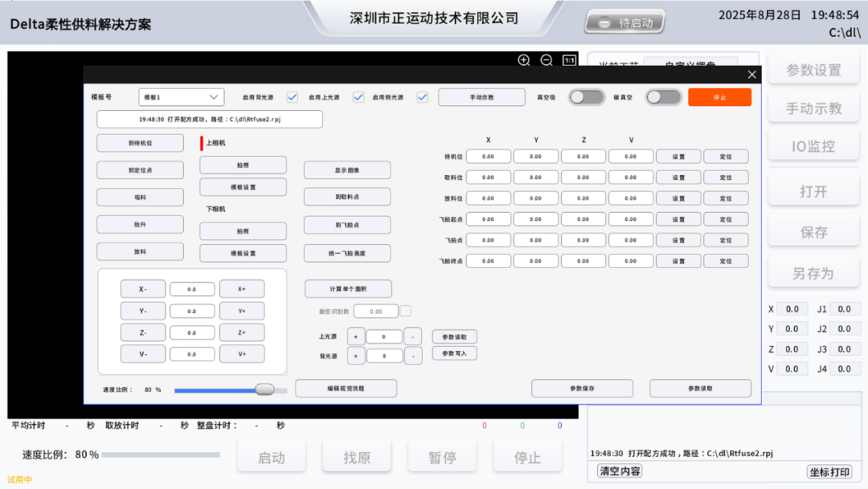Open the 编辑视觉流程 editor
Viewport: 868px width, 489px height.
click(x=346, y=388)
